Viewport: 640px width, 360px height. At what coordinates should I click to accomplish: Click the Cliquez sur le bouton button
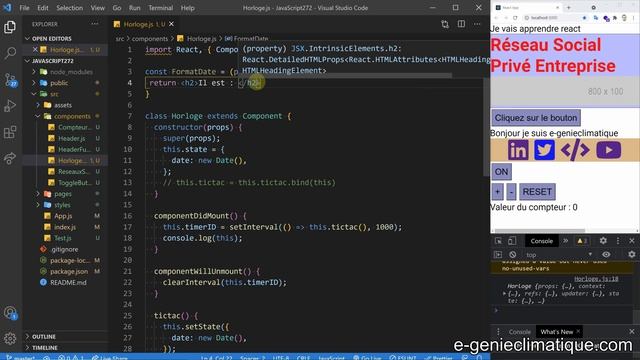coord(536,118)
